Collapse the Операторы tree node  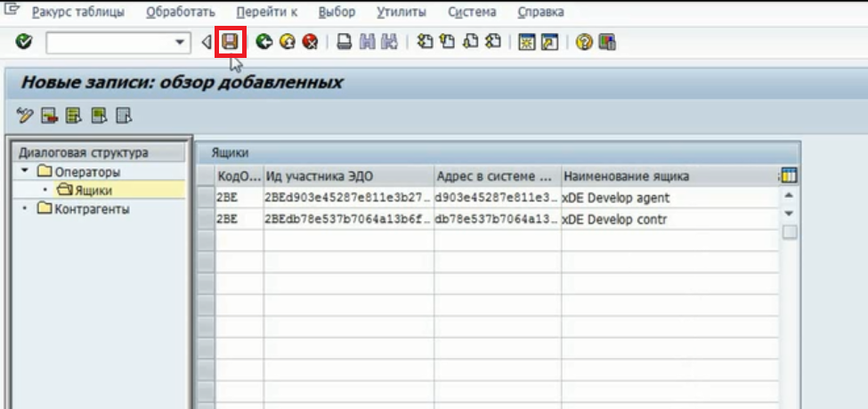coord(25,172)
